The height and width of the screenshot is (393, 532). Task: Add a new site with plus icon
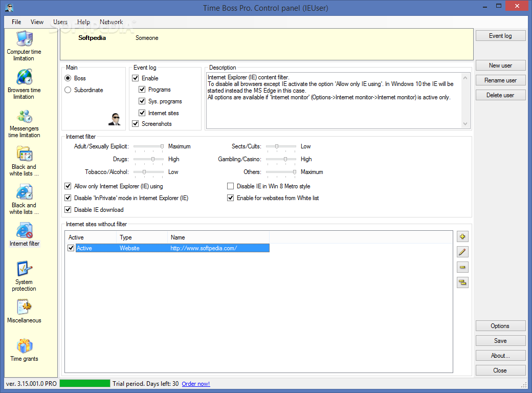pos(462,236)
